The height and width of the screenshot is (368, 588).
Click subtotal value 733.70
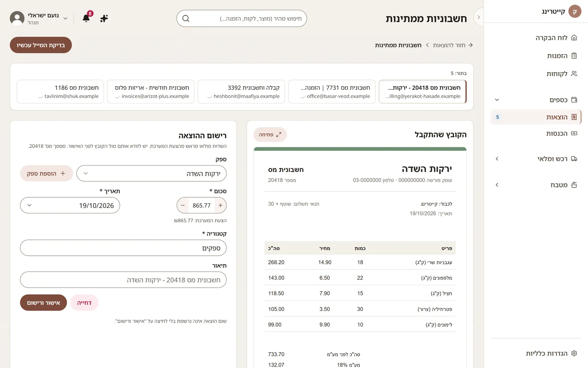276,354
